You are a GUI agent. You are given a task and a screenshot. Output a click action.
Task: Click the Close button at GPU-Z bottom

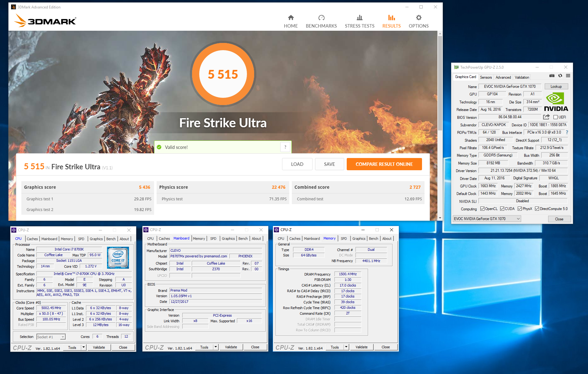click(x=559, y=219)
